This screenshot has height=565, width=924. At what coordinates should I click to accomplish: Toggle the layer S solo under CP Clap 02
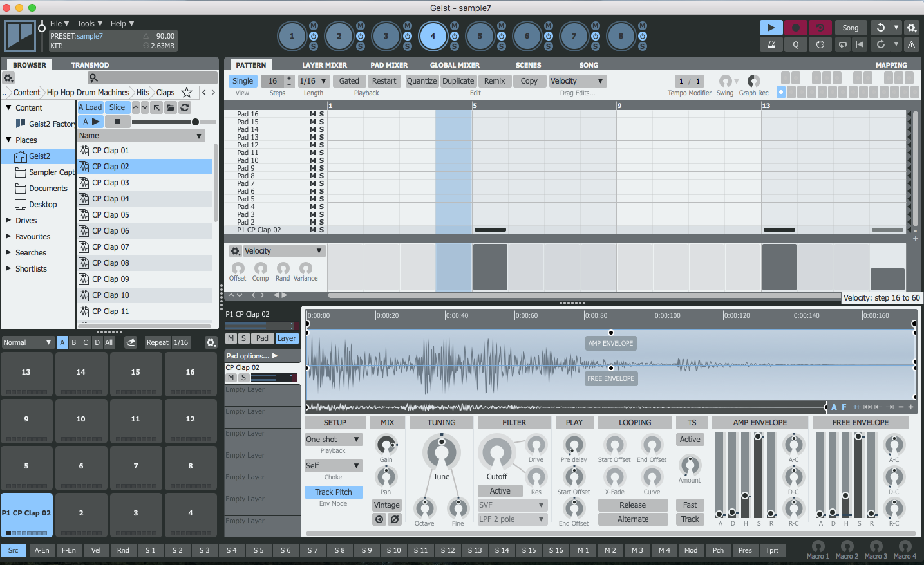[243, 378]
